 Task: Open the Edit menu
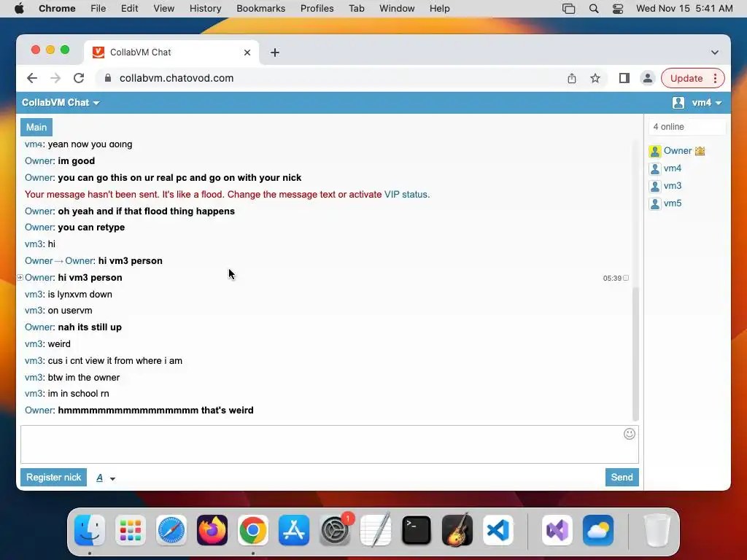tap(129, 9)
